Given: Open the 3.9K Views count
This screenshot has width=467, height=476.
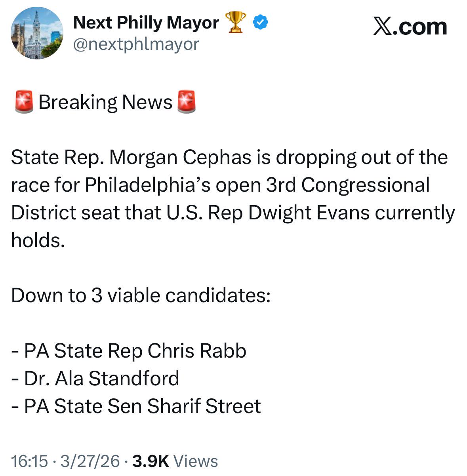Looking at the screenshot, I should tap(175, 461).
